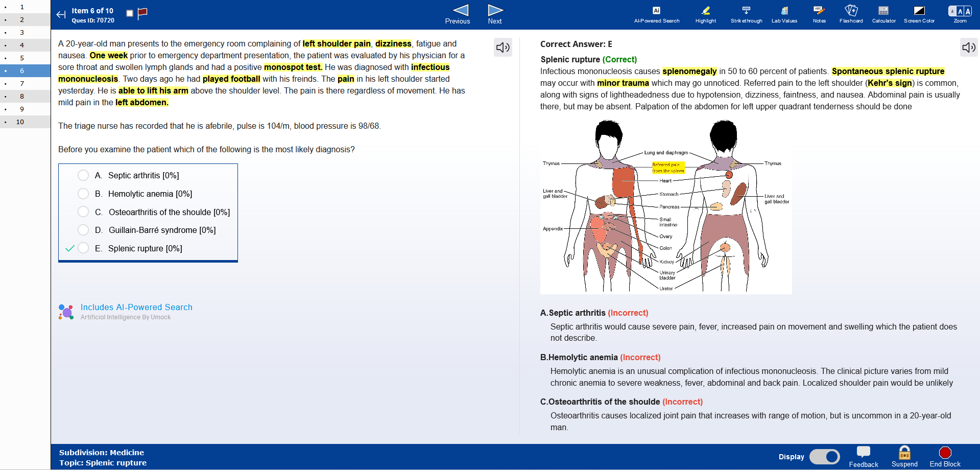Click 'A.Septic arthritis (Incorrect)' heading

594,313
